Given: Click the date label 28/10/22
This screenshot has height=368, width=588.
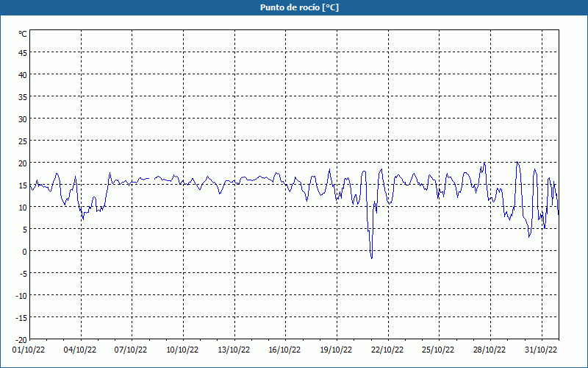Looking at the screenshot, I should point(490,350).
